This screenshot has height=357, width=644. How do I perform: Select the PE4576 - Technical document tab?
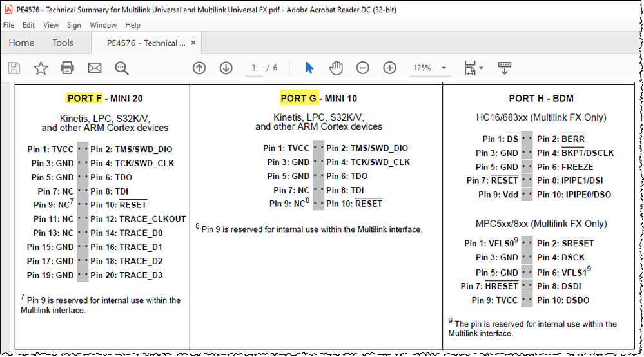coord(146,43)
